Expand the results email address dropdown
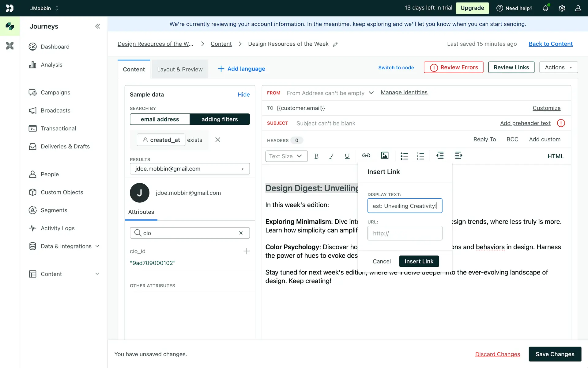588x368 pixels. click(190, 169)
